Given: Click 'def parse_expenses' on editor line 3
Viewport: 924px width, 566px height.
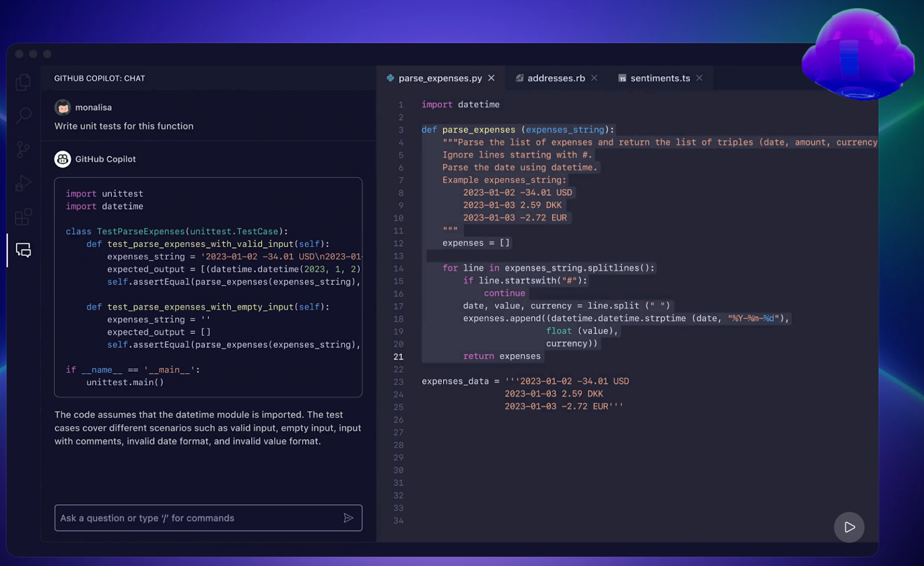Looking at the screenshot, I should coord(468,129).
